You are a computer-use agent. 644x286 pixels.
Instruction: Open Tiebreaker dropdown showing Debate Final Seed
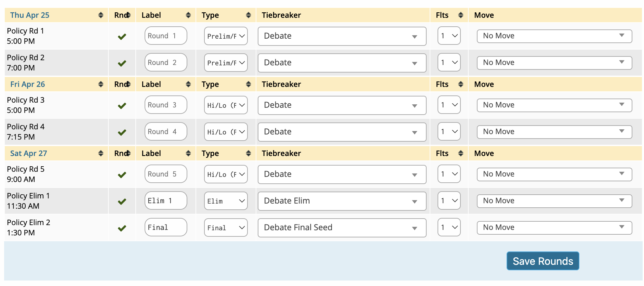point(342,227)
